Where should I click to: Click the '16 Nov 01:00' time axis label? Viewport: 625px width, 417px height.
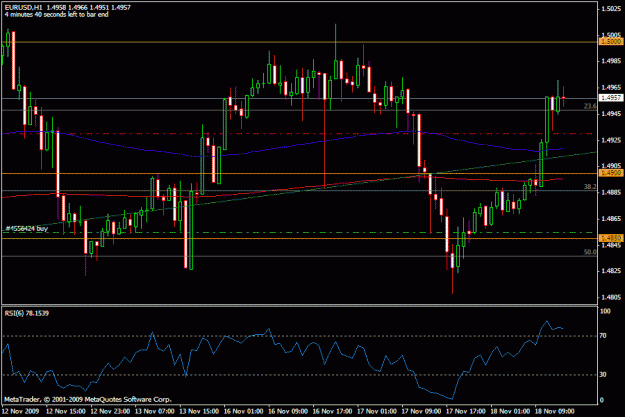[244, 411]
